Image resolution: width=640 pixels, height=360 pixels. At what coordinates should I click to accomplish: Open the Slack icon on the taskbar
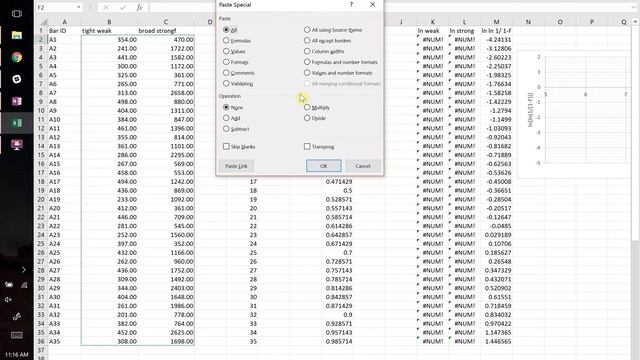17,79
